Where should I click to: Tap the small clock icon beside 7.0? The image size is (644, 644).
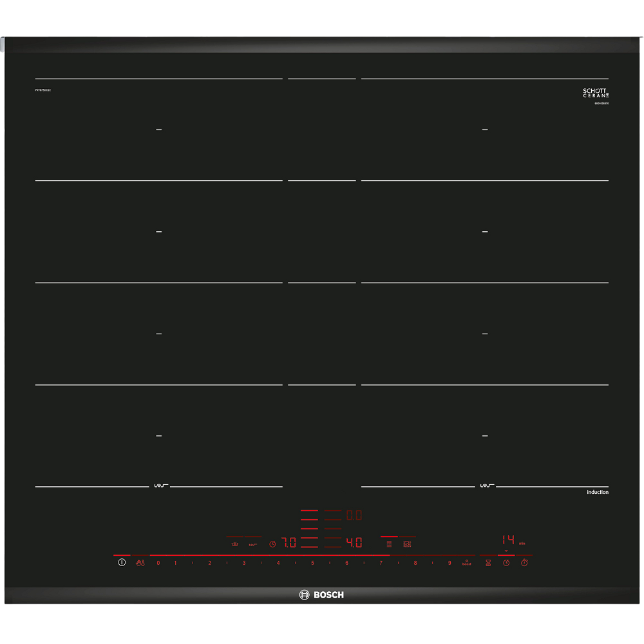tap(272, 544)
